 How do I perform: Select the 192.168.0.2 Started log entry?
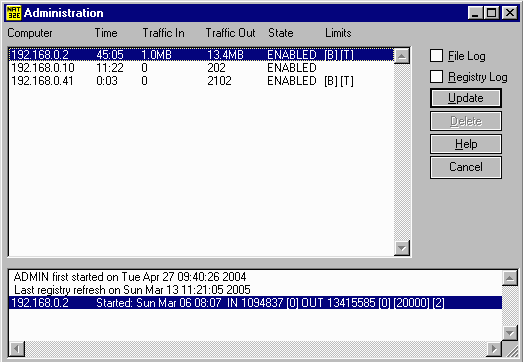pos(255,303)
